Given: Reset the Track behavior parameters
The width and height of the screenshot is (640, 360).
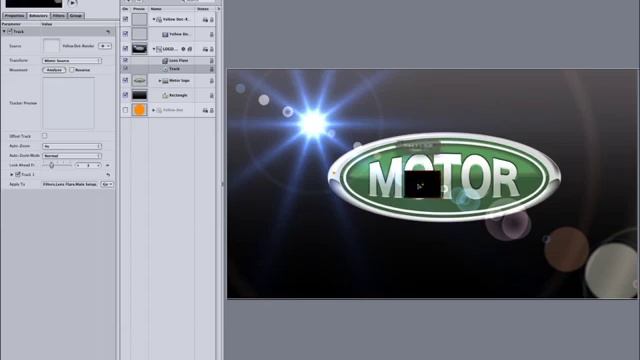Looking at the screenshot, I should click(x=108, y=31).
